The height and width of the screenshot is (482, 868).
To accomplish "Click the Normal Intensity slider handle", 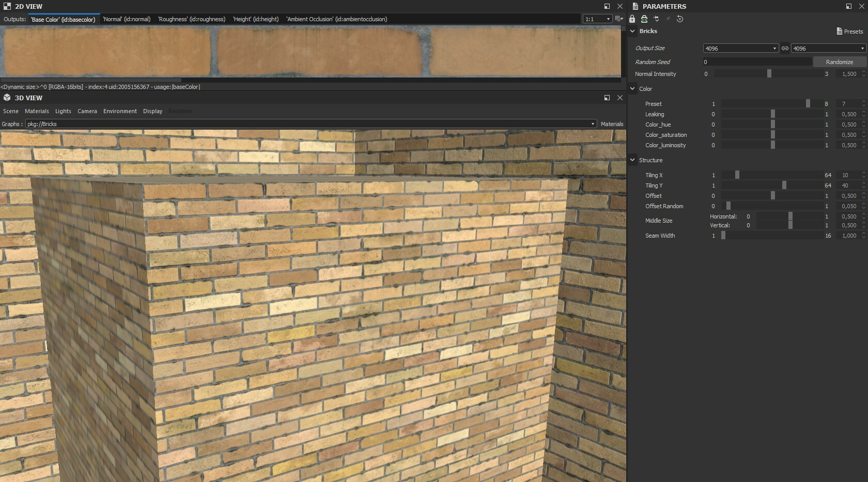I will pyautogui.click(x=769, y=73).
